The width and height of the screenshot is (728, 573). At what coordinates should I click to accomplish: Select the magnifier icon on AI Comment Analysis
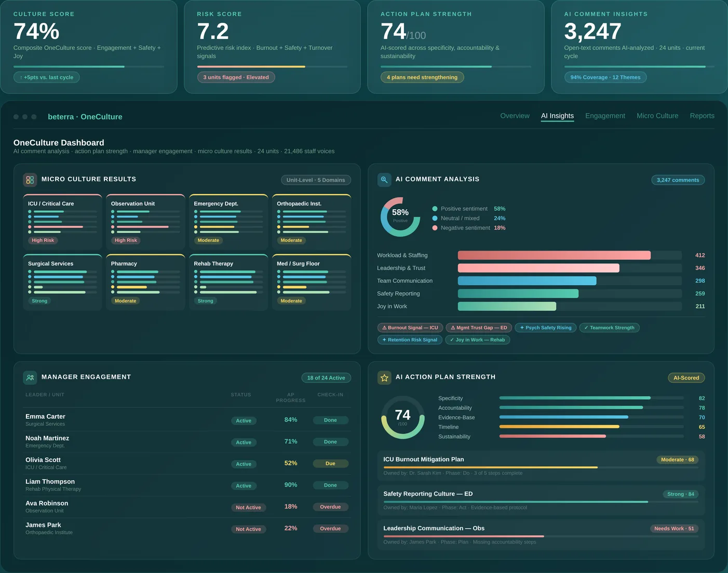[384, 180]
